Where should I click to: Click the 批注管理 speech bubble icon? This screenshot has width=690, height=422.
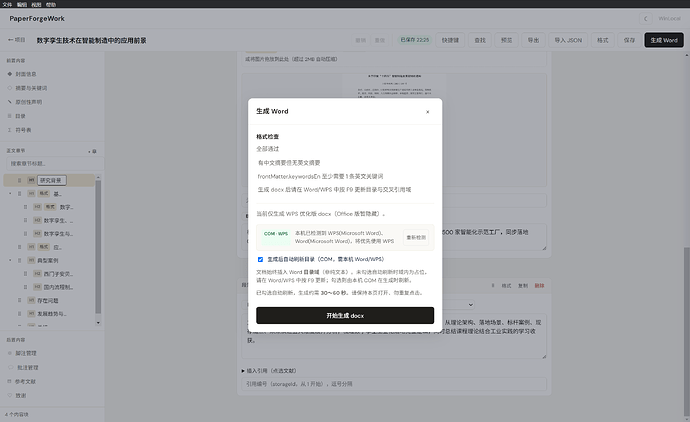(10, 367)
